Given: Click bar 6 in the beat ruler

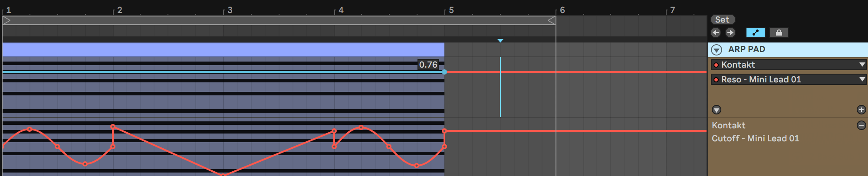Looking at the screenshot, I should [x=562, y=10].
